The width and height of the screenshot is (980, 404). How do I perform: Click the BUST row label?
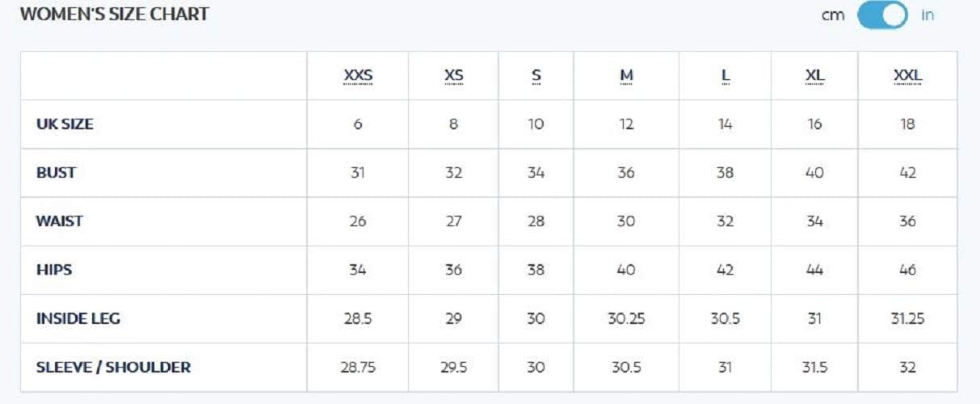point(56,173)
